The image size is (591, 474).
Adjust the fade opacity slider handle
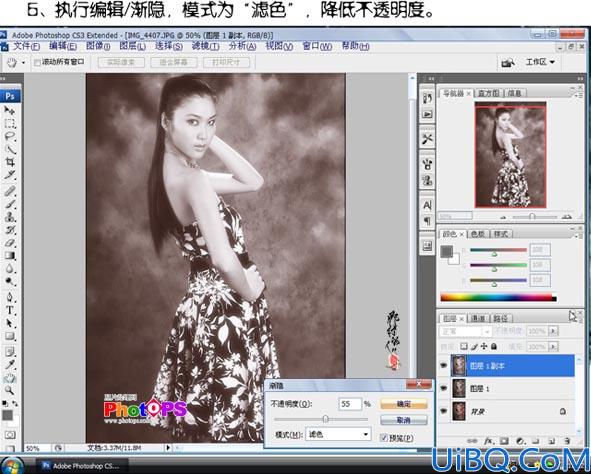pyautogui.click(x=325, y=419)
